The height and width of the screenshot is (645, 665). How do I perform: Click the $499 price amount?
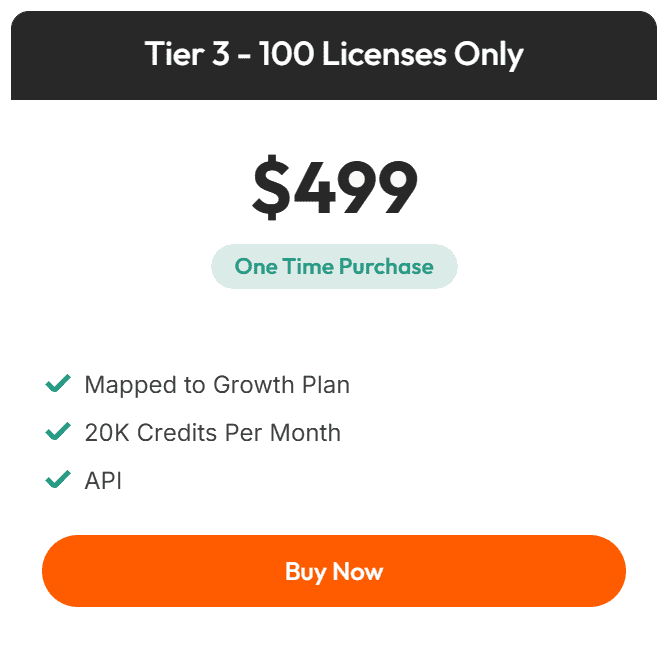coord(334,188)
